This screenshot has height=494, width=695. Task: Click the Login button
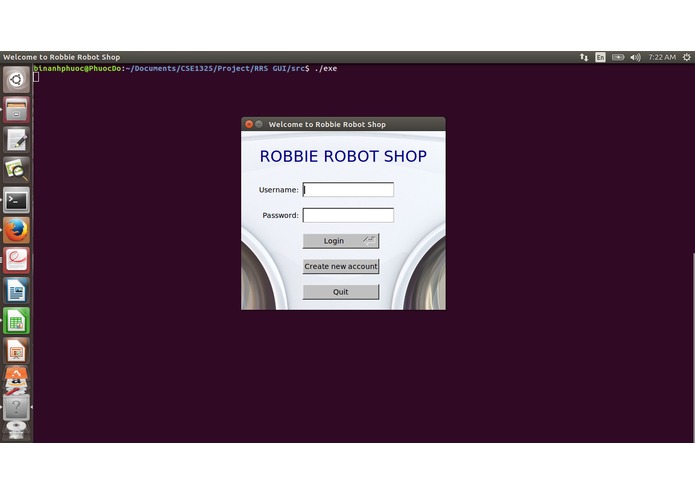[x=340, y=241]
